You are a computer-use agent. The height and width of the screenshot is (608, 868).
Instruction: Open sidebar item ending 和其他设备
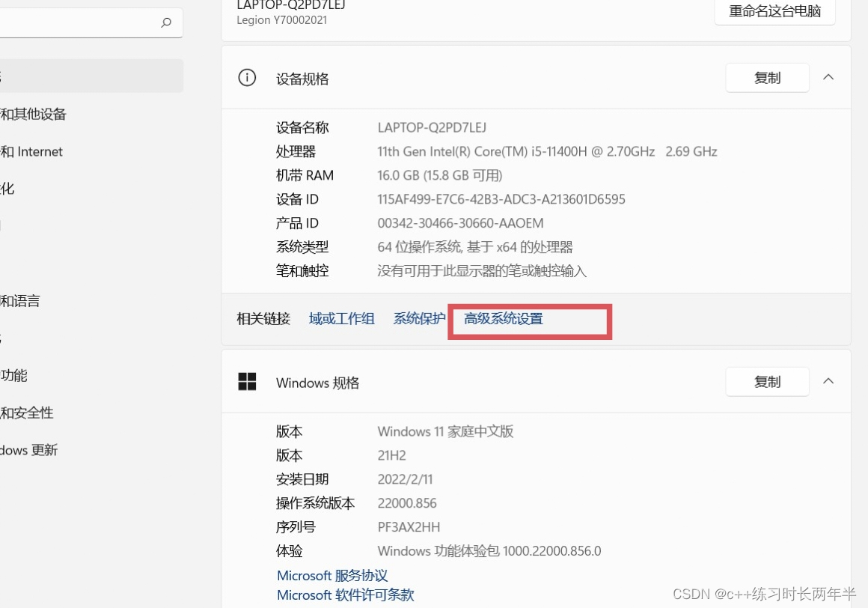33,114
